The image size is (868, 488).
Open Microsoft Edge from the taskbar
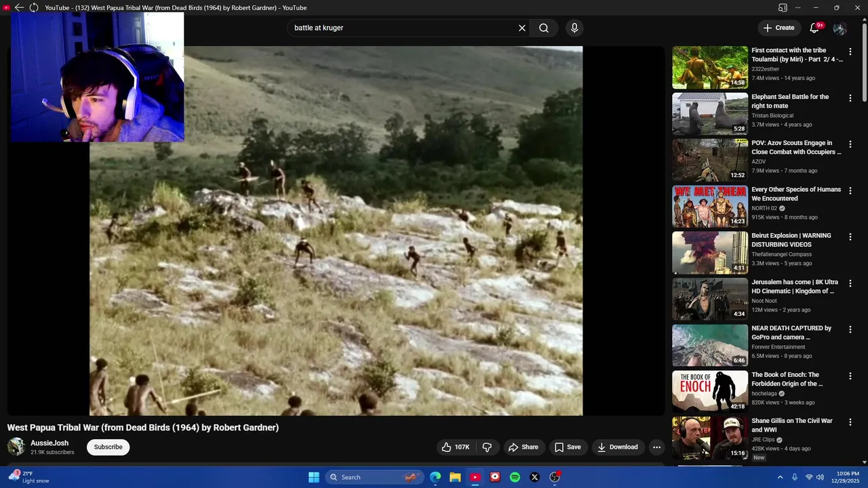(435, 477)
